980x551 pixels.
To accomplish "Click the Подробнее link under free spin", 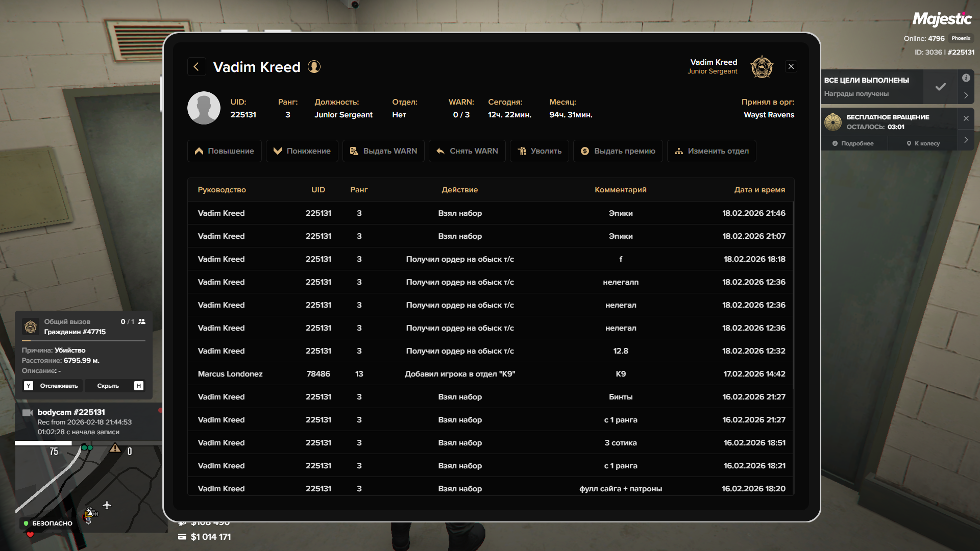I will [853, 144].
